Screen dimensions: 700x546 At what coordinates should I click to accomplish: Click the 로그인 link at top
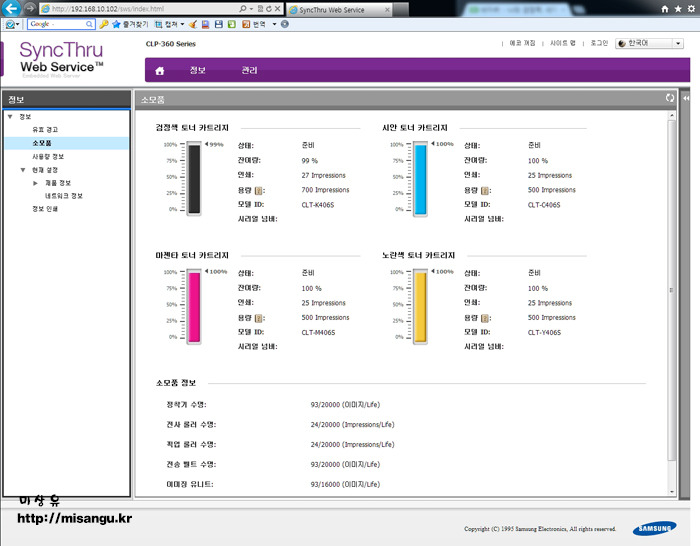(x=599, y=43)
